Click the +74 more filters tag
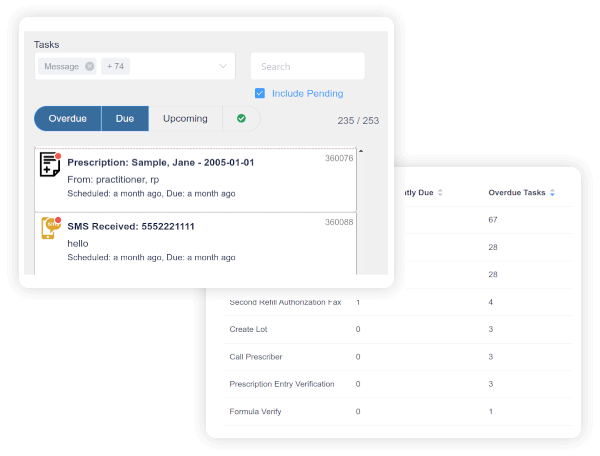The width and height of the screenshot is (600, 456). [x=117, y=67]
